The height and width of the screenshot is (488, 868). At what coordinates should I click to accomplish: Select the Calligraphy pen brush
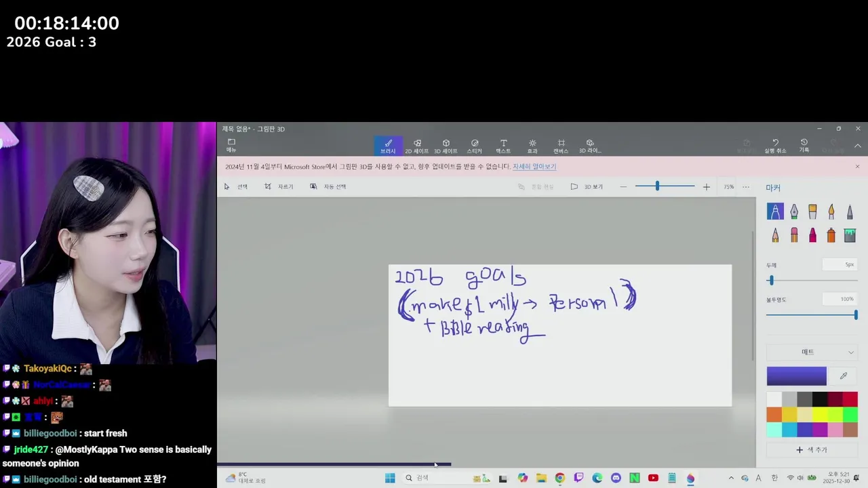[x=794, y=211]
